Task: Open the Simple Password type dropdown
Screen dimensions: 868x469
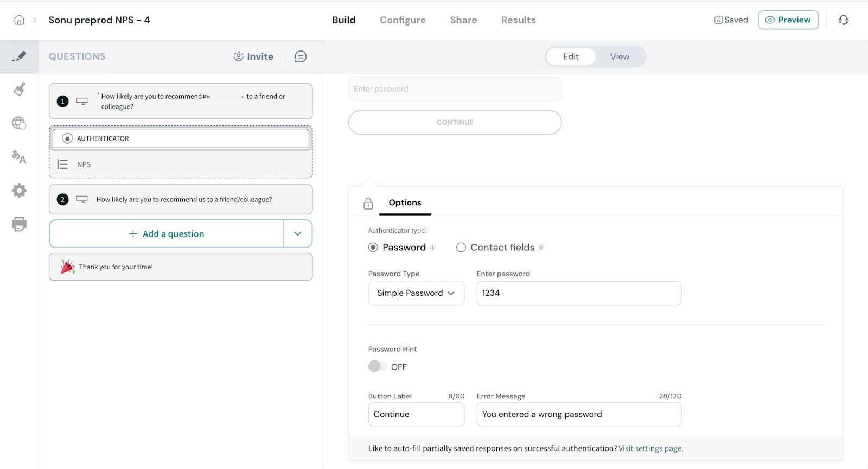Action: click(416, 293)
